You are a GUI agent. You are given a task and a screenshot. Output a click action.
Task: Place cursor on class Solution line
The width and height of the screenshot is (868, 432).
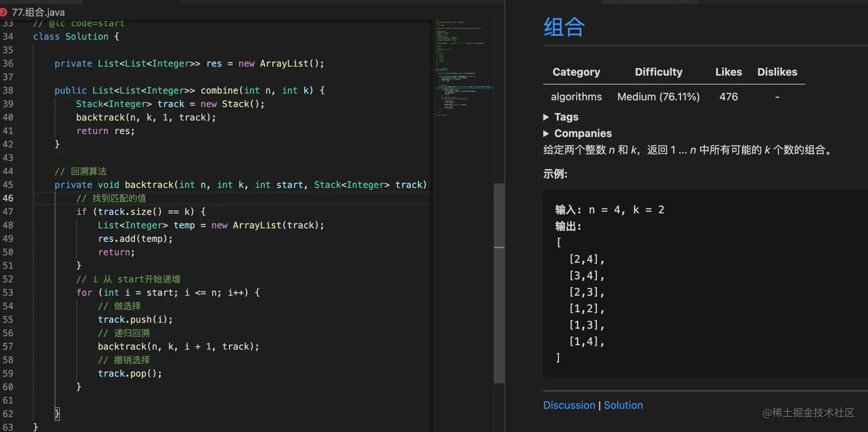click(x=76, y=37)
